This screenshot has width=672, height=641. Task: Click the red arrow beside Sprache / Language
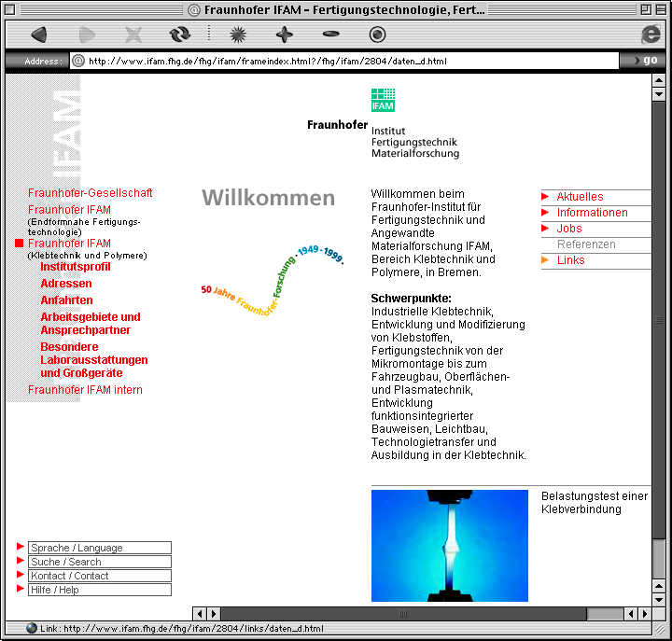coord(21,547)
